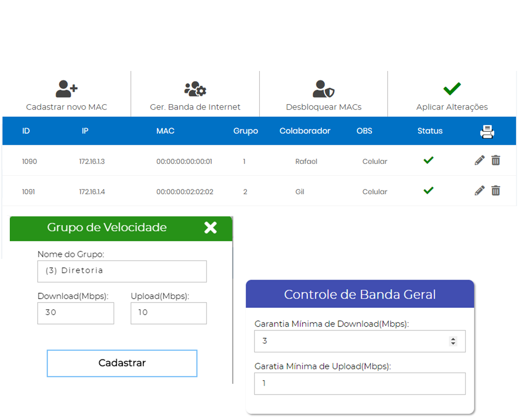The height and width of the screenshot is (420, 520).
Task: Click the Cadastrar novo MAC user-plus icon
Action: [x=67, y=89]
